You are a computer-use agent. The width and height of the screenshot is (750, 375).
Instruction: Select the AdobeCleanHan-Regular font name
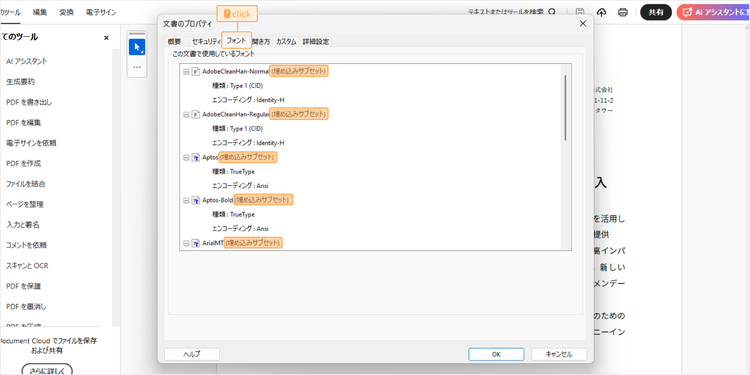[236, 114]
